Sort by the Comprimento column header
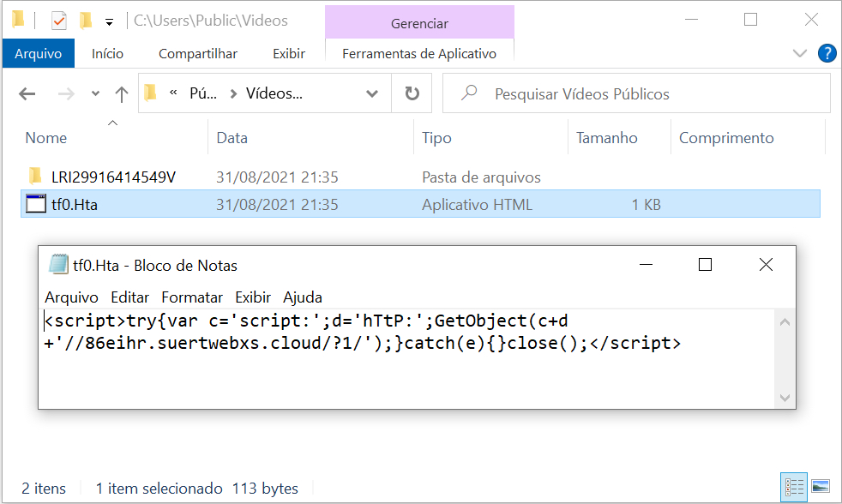This screenshot has height=504, width=842. [x=726, y=138]
